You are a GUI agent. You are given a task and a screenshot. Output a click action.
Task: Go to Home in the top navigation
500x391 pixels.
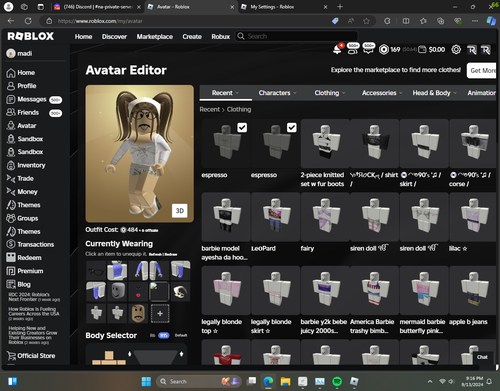83,36
